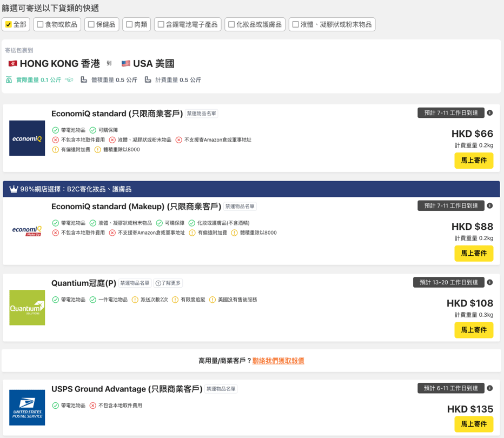Open 了解更多 for Quantium冠庭(P)

pyautogui.click(x=168, y=283)
